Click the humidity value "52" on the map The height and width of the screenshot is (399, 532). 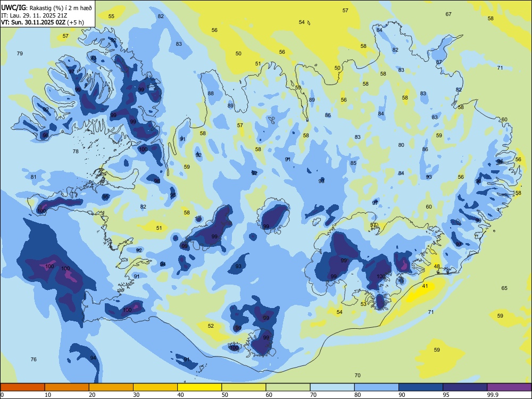(x=211, y=326)
